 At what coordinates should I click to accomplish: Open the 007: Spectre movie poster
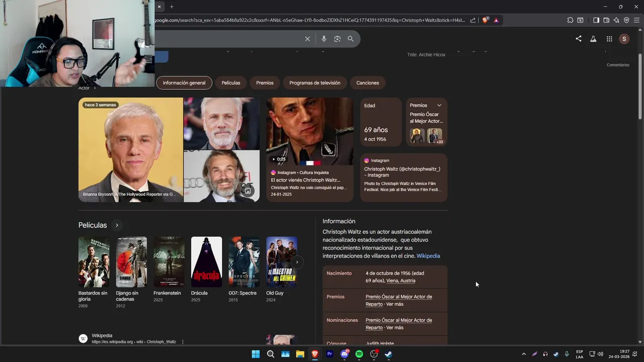pyautogui.click(x=244, y=262)
